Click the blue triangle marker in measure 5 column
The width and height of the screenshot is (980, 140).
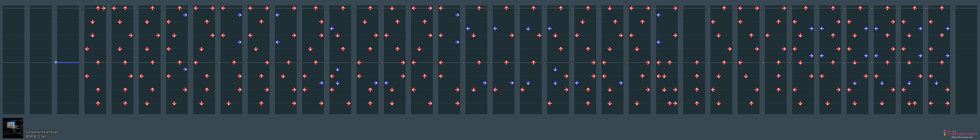(x=56, y=63)
